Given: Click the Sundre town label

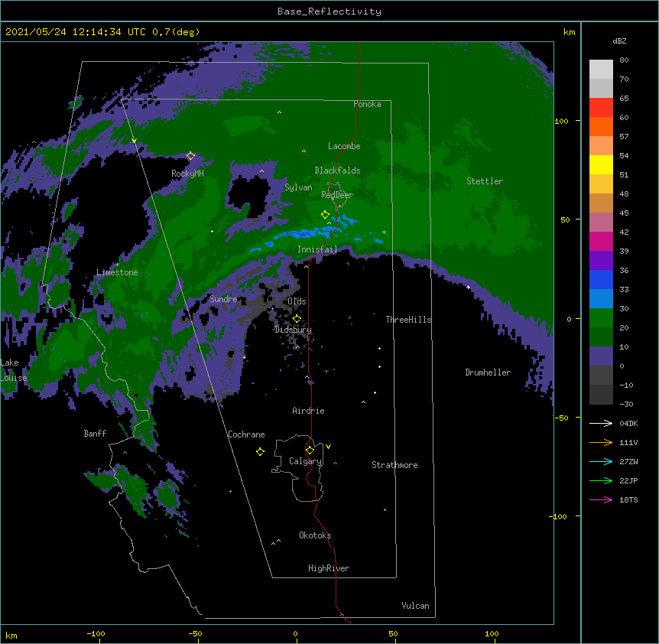Looking at the screenshot, I should click(223, 299).
